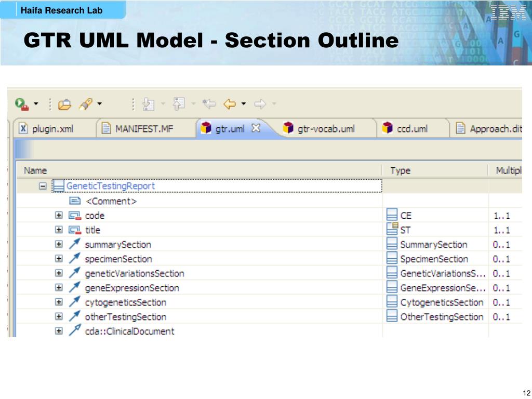Click the CytogeneticsSection type class icon
The width and height of the screenshot is (532, 399).
point(392,302)
